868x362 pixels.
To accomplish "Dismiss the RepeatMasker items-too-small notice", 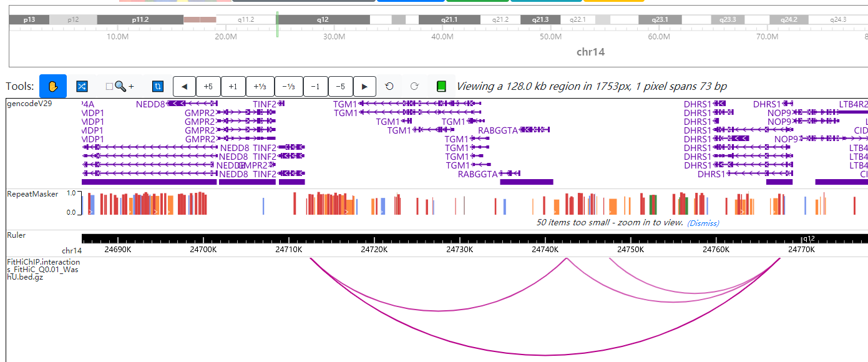I will [x=703, y=223].
